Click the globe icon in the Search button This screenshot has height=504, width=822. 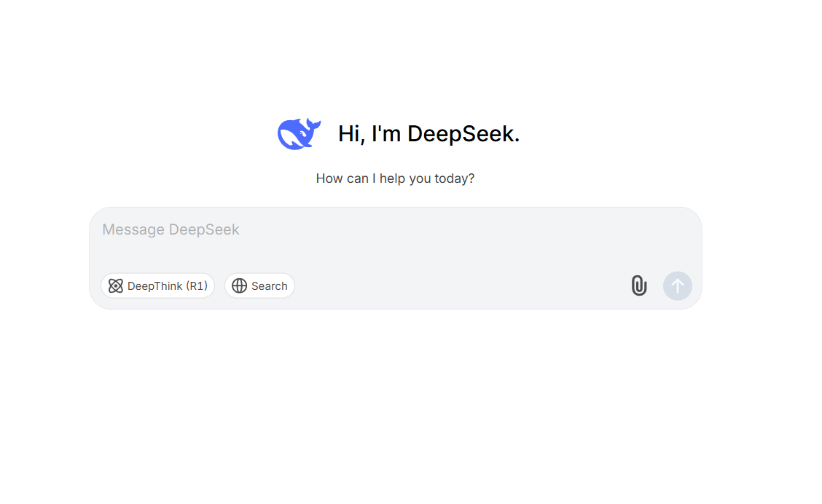coord(240,286)
